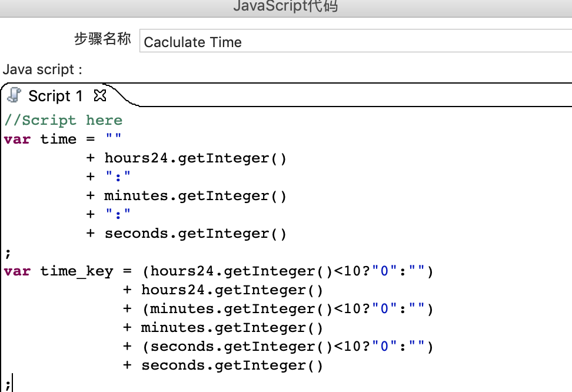Viewport: 572px width, 392px height.
Task: Click the '+ minutes.getInteger()' line under var time
Action: click(186, 195)
